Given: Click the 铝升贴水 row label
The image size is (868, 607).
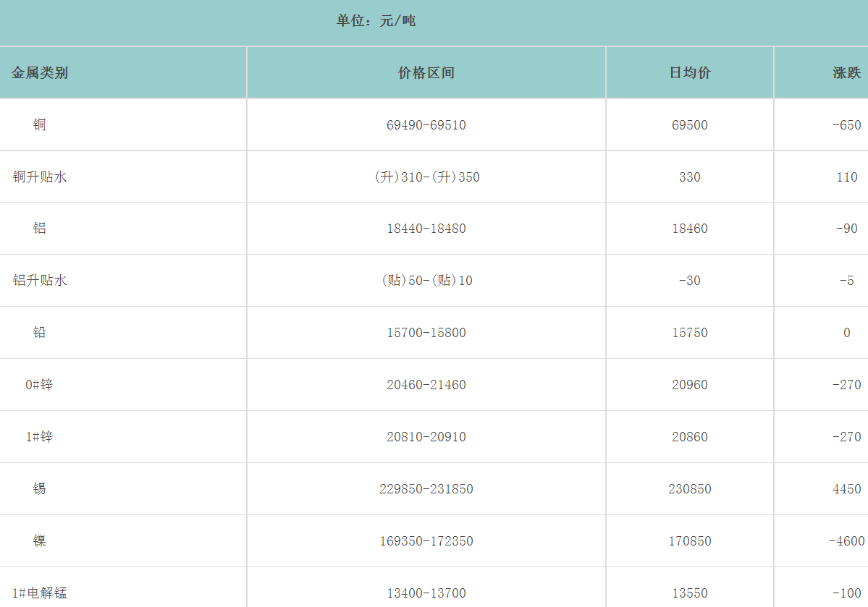Looking at the screenshot, I should (x=40, y=281).
